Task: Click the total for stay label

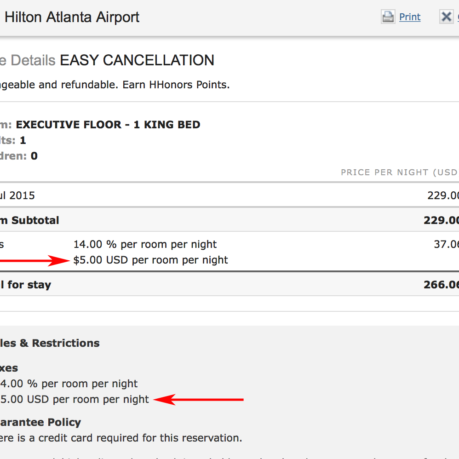Action: pyautogui.click(x=26, y=285)
